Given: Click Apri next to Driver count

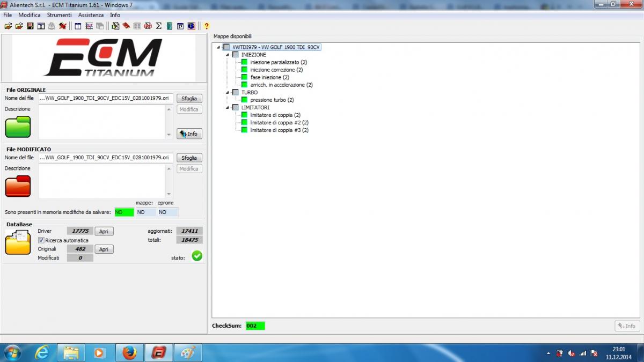Looking at the screenshot, I should click(x=104, y=231).
